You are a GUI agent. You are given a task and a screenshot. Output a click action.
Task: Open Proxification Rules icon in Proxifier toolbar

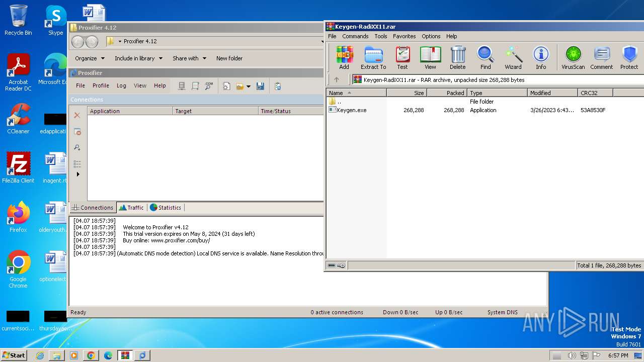click(x=195, y=86)
